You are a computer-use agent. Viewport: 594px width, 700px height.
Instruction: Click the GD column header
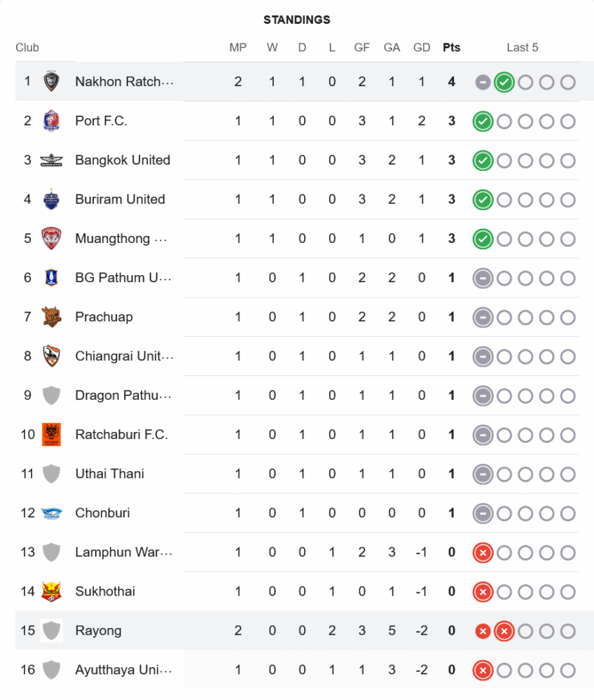pos(422,48)
